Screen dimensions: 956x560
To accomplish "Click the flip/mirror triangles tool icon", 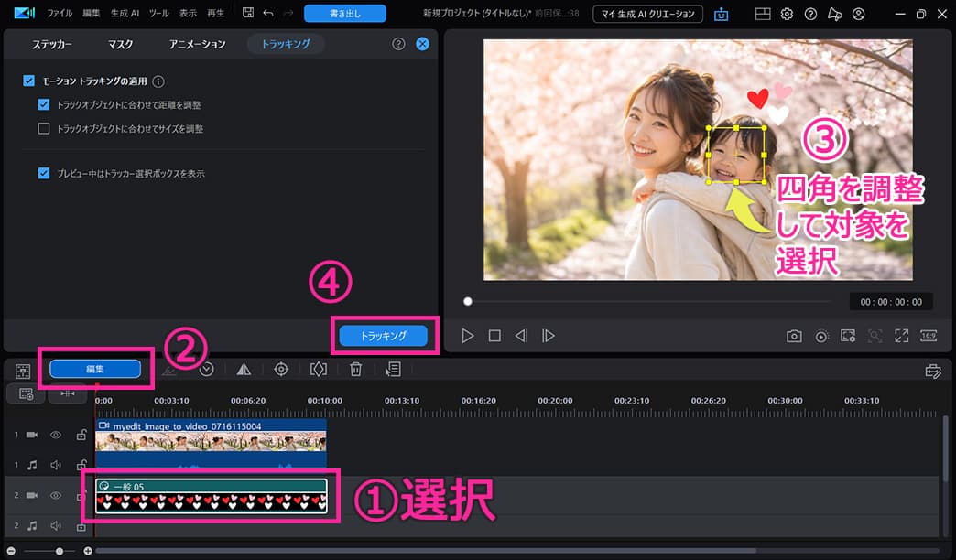I will (244, 370).
